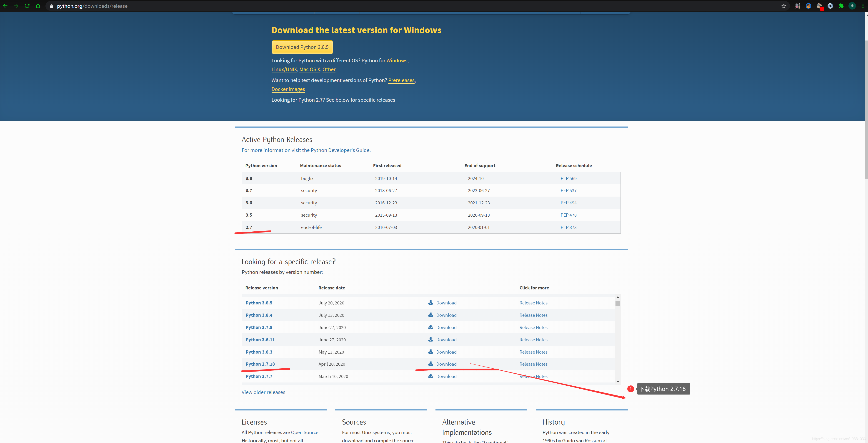Open Release Notes for Python 3.7.8

tap(533, 327)
